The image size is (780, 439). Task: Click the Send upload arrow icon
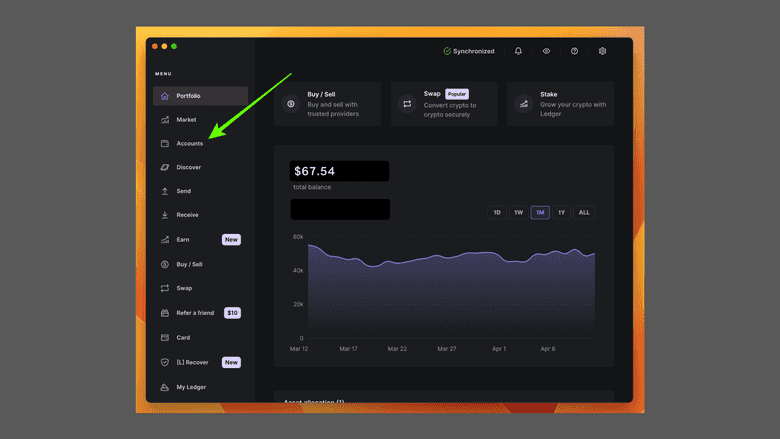click(x=165, y=191)
